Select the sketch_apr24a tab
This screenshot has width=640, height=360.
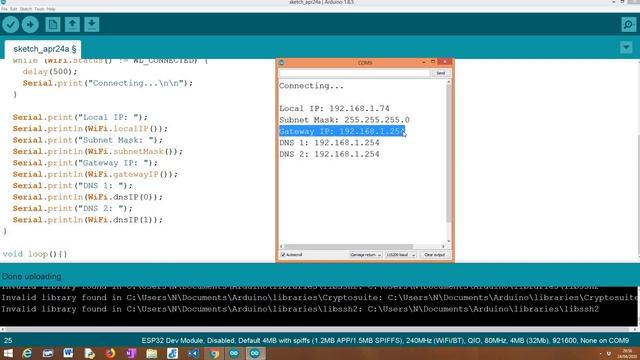click(44, 49)
